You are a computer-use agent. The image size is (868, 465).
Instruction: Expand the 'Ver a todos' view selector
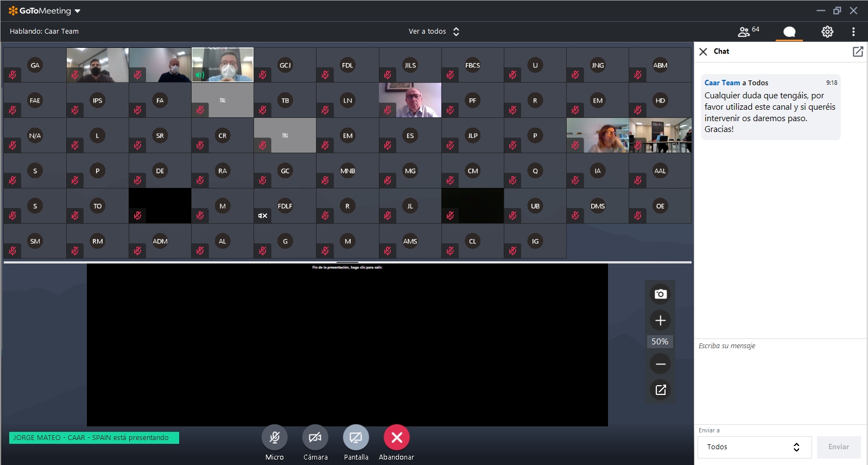pyautogui.click(x=434, y=32)
